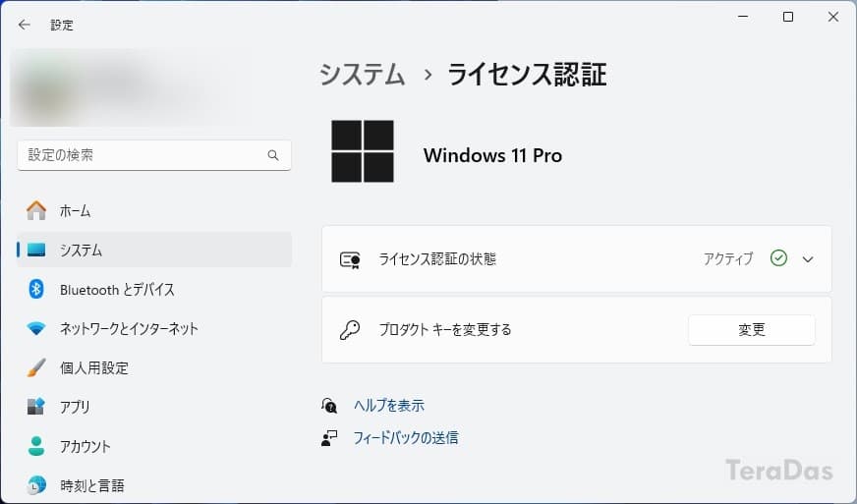
Task: Click the blurred user profile area
Action: tap(131, 87)
